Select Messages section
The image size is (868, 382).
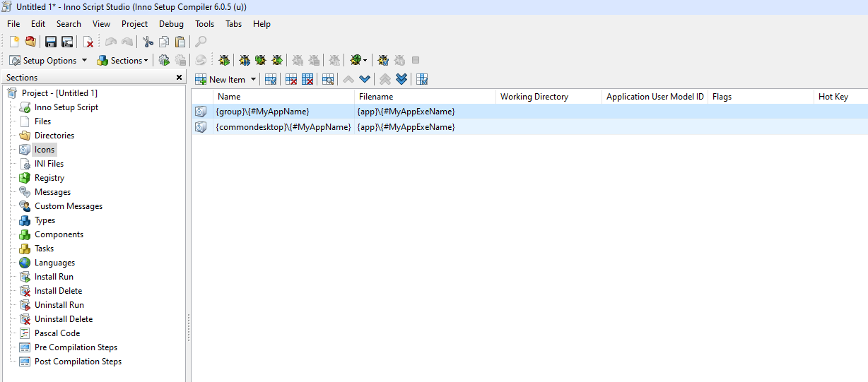pyautogui.click(x=52, y=192)
